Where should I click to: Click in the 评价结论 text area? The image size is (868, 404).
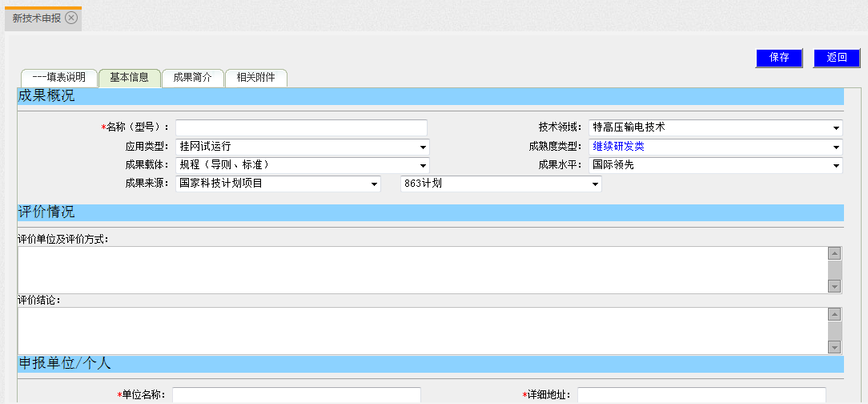pyautogui.click(x=422, y=330)
